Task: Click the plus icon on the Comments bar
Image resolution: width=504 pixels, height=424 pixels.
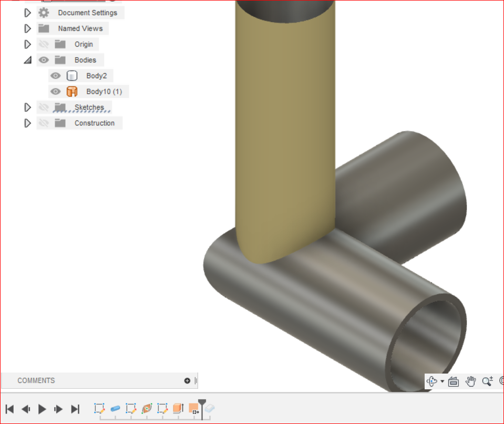Action: click(187, 380)
